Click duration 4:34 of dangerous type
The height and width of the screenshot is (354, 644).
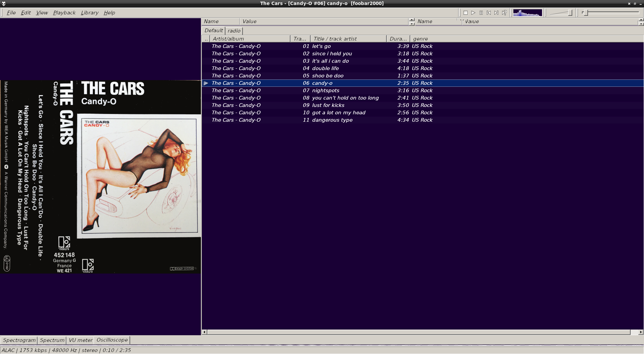tap(403, 120)
